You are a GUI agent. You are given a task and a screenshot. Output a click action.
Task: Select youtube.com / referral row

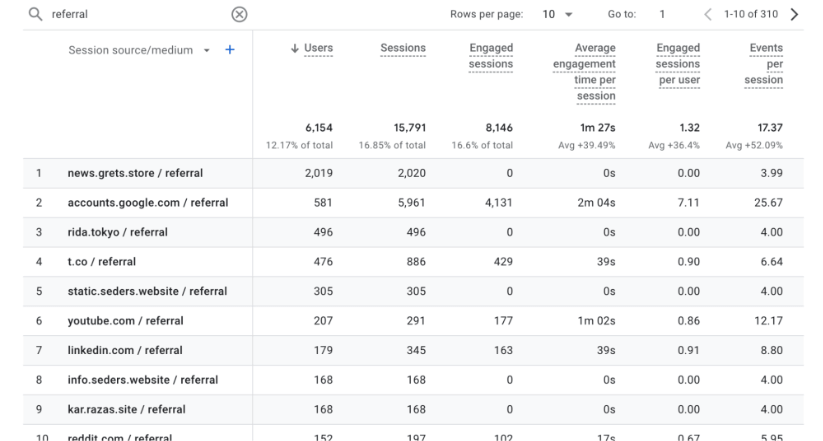click(x=125, y=321)
